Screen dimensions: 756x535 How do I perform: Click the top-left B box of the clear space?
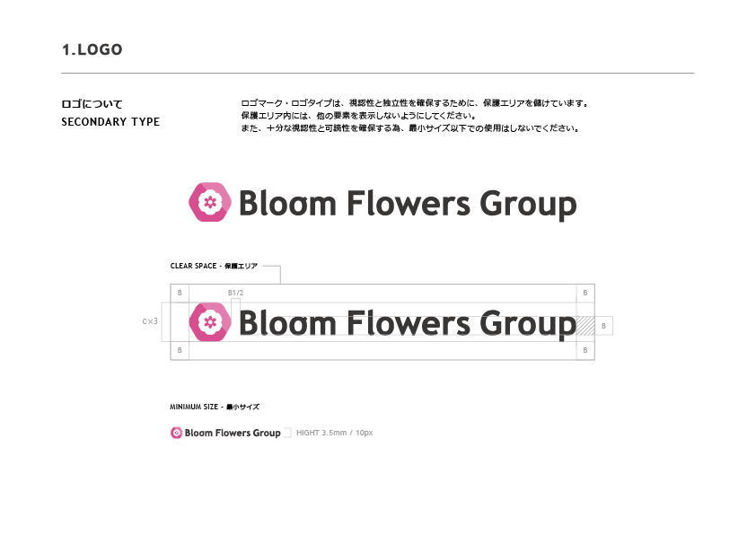(x=180, y=294)
